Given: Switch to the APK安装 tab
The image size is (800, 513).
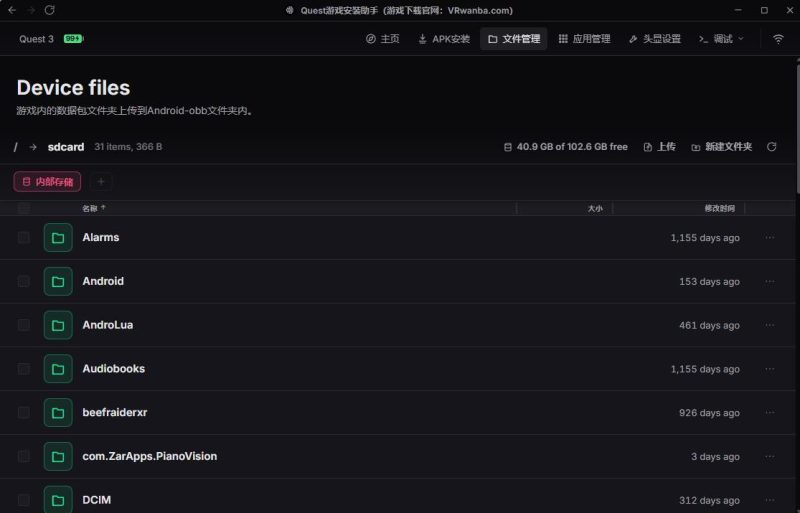Looking at the screenshot, I should point(444,39).
